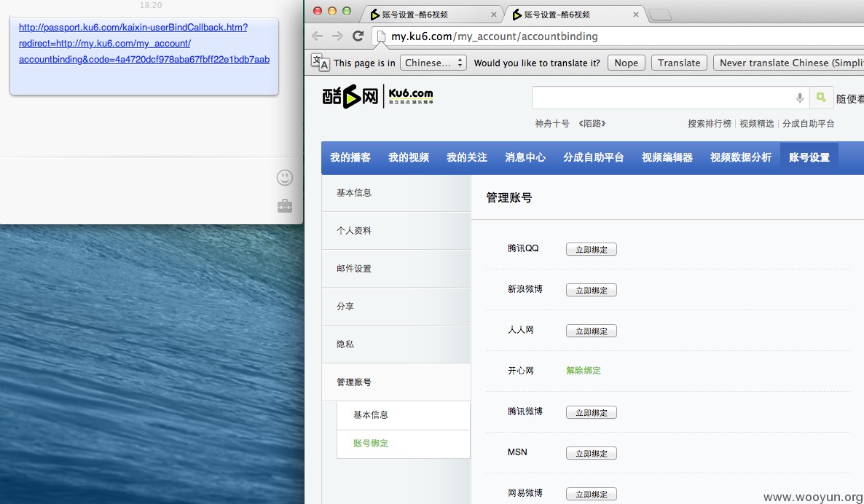The image size is (864, 504).
Task: Open 我的视频 in navigation bar
Action: (409, 157)
